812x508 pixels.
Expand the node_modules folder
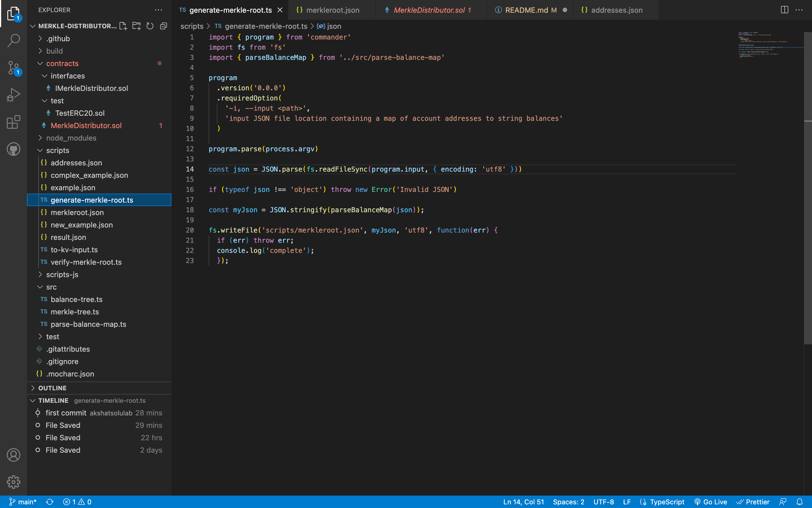point(99,138)
